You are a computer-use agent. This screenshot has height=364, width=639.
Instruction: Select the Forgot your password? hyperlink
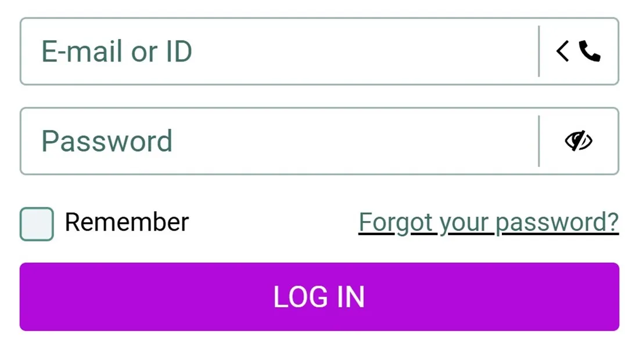[x=489, y=222]
